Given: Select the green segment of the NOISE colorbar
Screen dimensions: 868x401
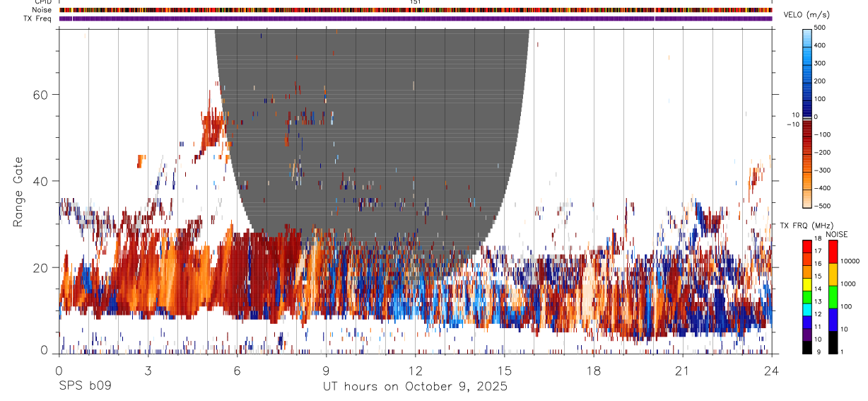Looking at the screenshot, I should tap(833, 297).
